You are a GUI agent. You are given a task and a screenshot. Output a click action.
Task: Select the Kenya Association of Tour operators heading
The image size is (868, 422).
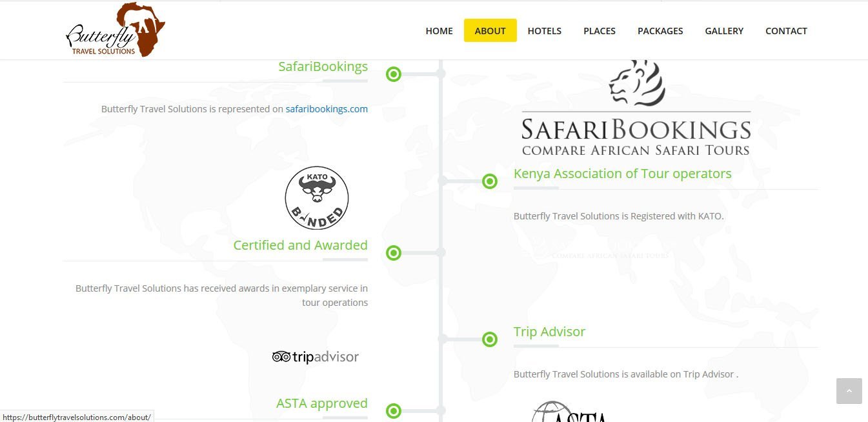pyautogui.click(x=623, y=174)
